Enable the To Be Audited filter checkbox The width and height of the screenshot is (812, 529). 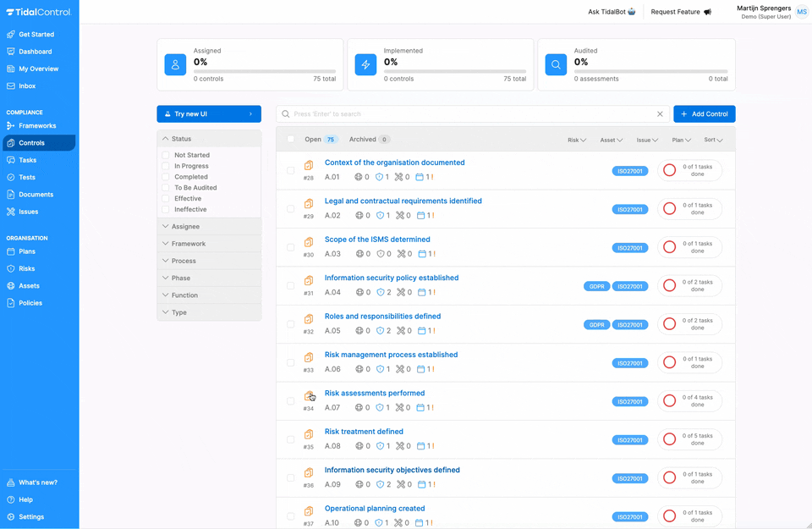(166, 188)
